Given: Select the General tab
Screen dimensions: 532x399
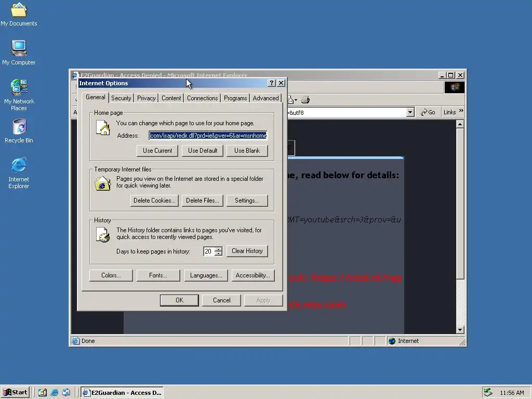Looking at the screenshot, I should [96, 97].
